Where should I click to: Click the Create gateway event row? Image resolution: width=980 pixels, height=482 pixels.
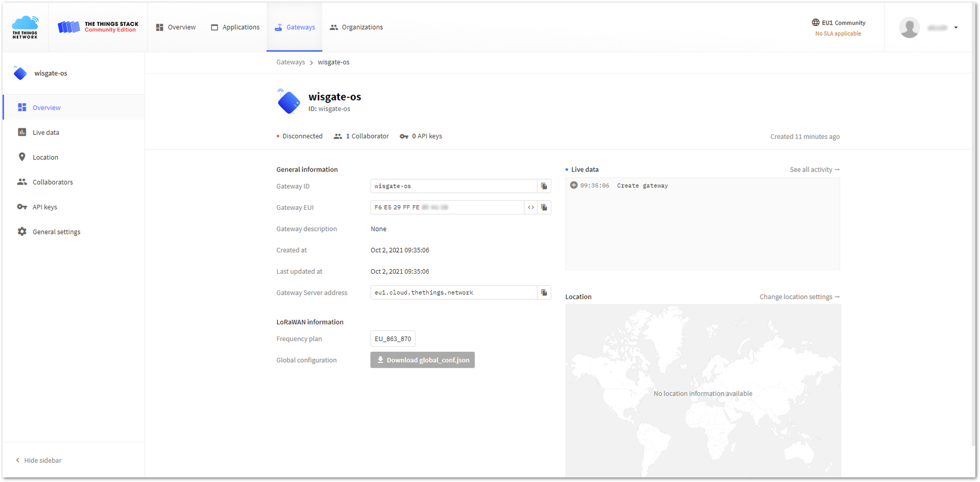[x=702, y=186]
